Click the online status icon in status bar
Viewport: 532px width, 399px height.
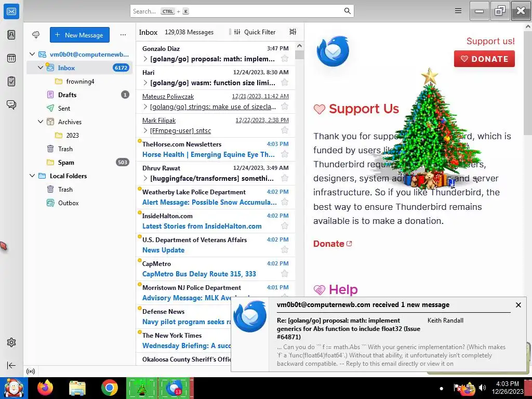[x=31, y=371]
